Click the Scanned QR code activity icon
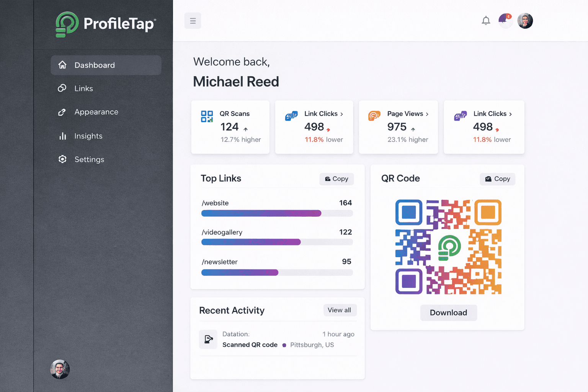588x392 pixels. tap(208, 339)
